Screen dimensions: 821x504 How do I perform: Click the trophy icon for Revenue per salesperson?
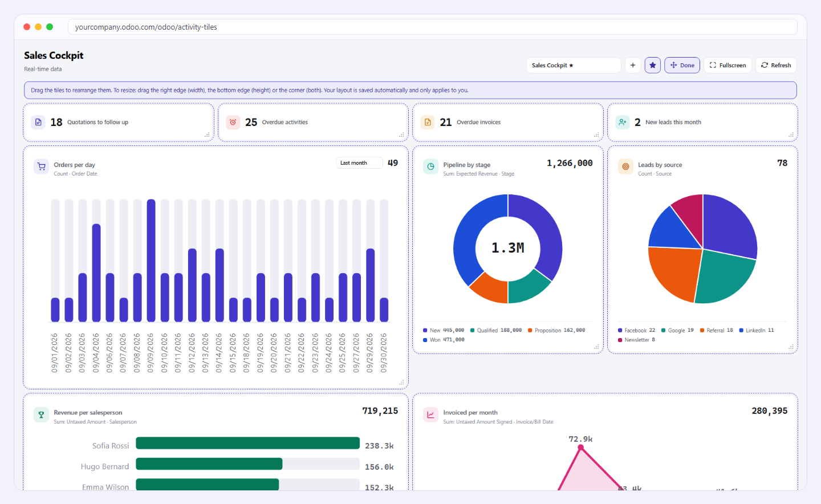click(41, 414)
